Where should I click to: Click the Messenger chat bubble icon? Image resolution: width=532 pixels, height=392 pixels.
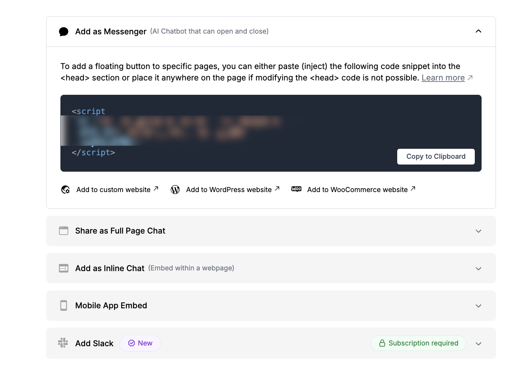click(64, 31)
